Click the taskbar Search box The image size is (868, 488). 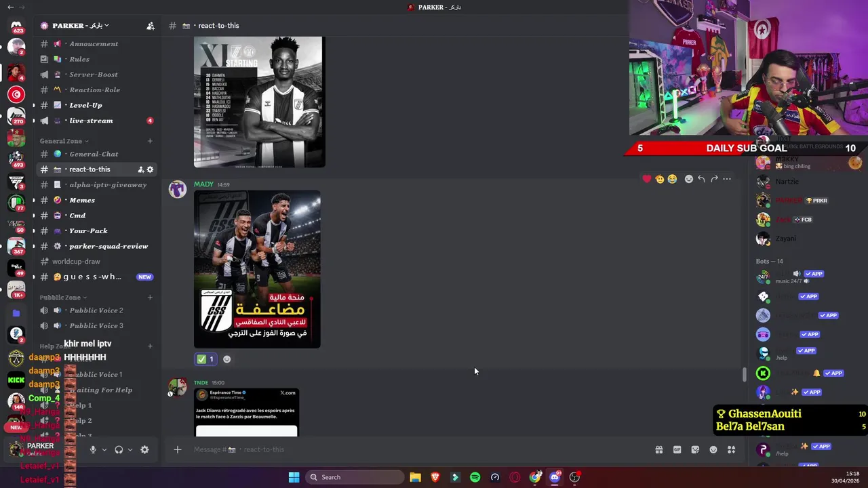point(354,477)
